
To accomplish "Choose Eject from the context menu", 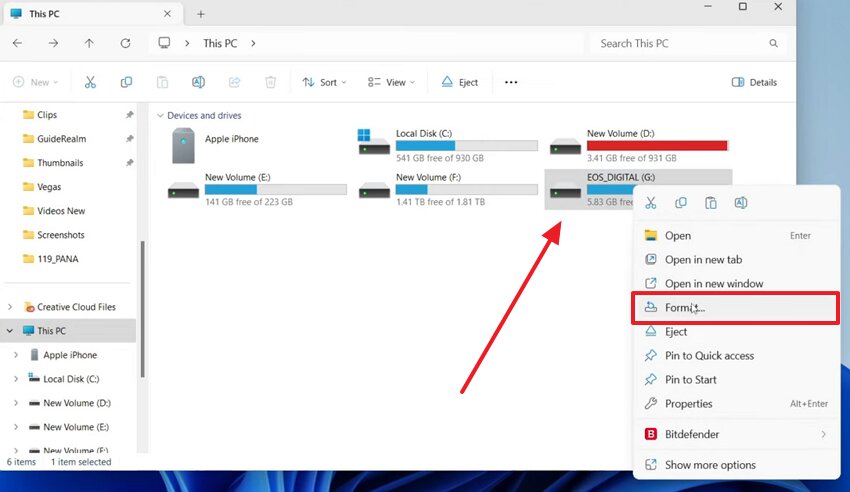I will [x=736, y=332].
